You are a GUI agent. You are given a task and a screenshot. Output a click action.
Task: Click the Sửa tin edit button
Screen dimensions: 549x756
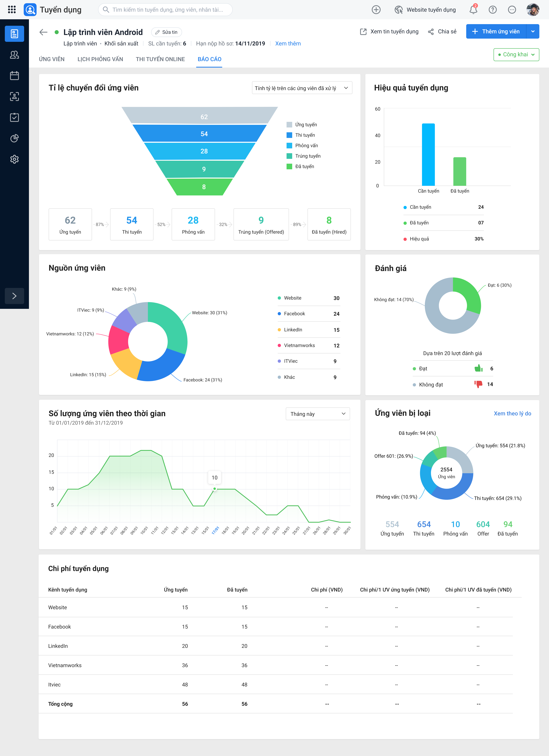pyautogui.click(x=167, y=32)
